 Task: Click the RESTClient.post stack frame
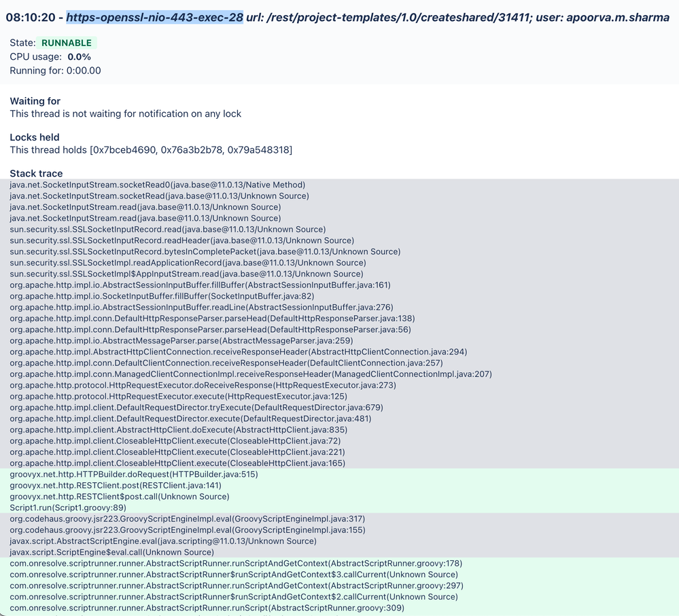[x=116, y=485]
